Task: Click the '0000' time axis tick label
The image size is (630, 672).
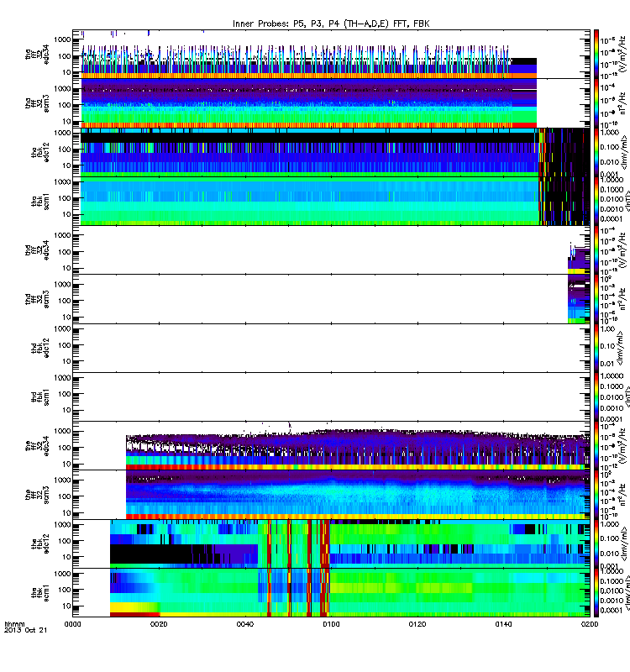Action: coord(72,624)
